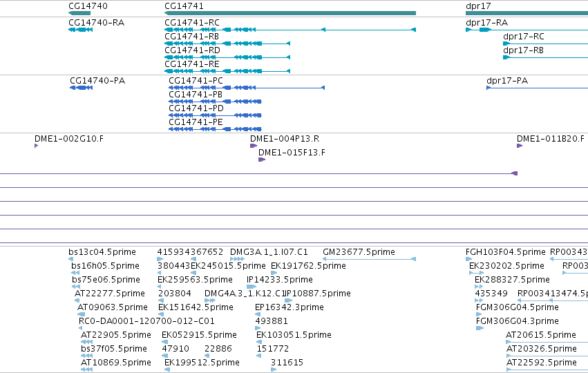Click the AT20615.5prime EST label

(541, 335)
